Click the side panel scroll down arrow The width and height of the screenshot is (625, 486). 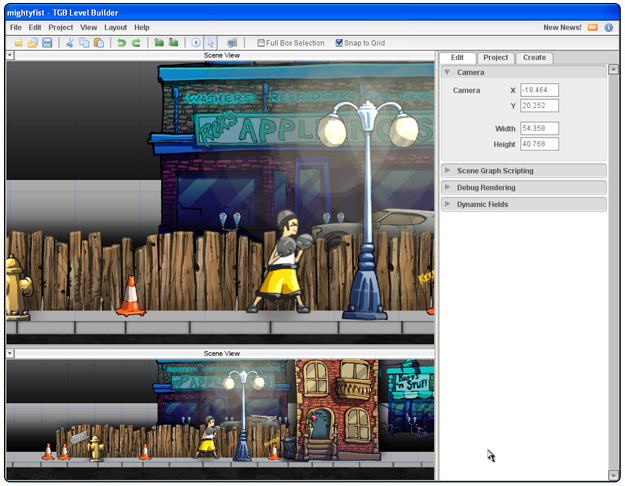click(613, 475)
